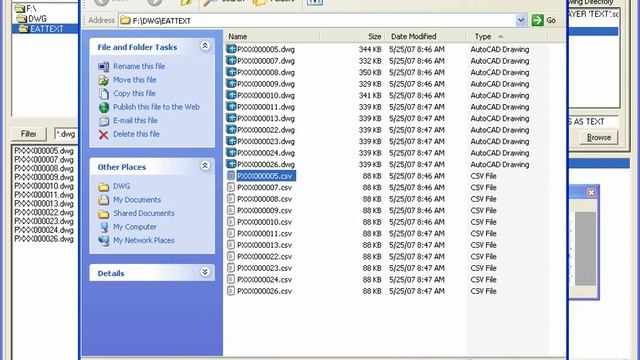Select PXXX000024.csv in the explorer list
Screen dimensions: 640x360
coord(264,280)
